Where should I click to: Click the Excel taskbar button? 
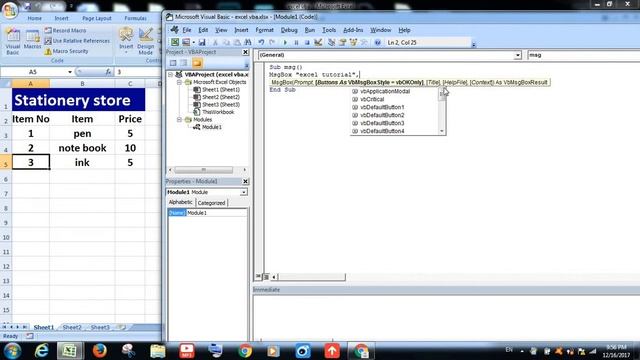click(x=69, y=351)
